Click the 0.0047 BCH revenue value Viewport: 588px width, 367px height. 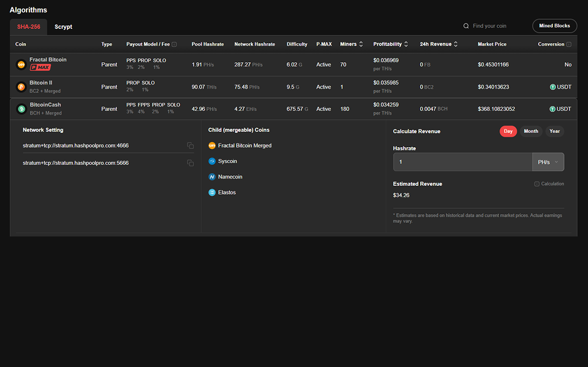(434, 109)
